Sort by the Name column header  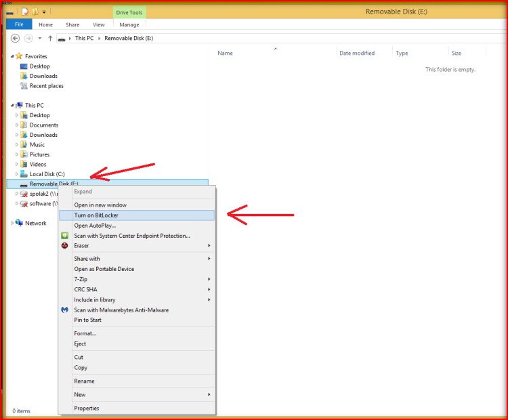[225, 53]
